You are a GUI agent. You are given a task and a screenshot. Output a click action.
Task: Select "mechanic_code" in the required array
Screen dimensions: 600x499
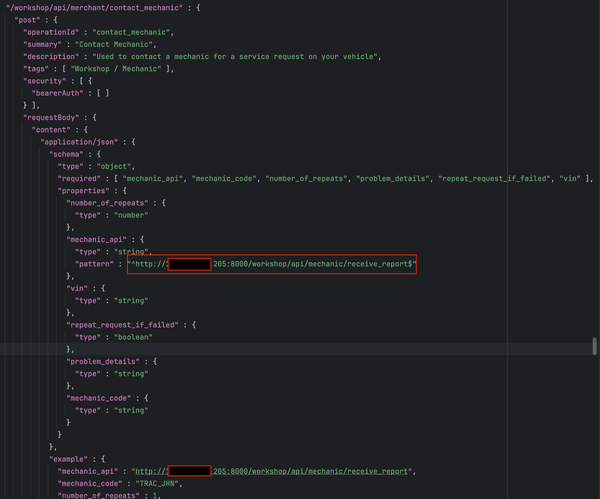[224, 179]
